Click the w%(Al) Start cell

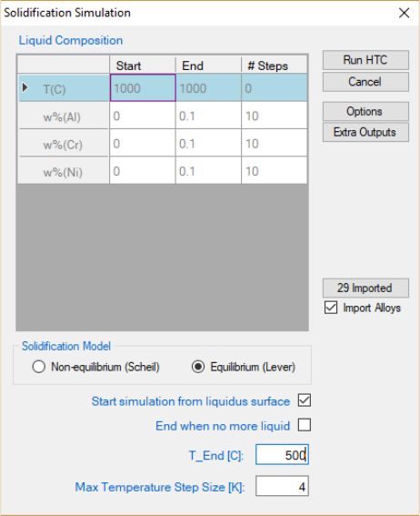point(143,116)
